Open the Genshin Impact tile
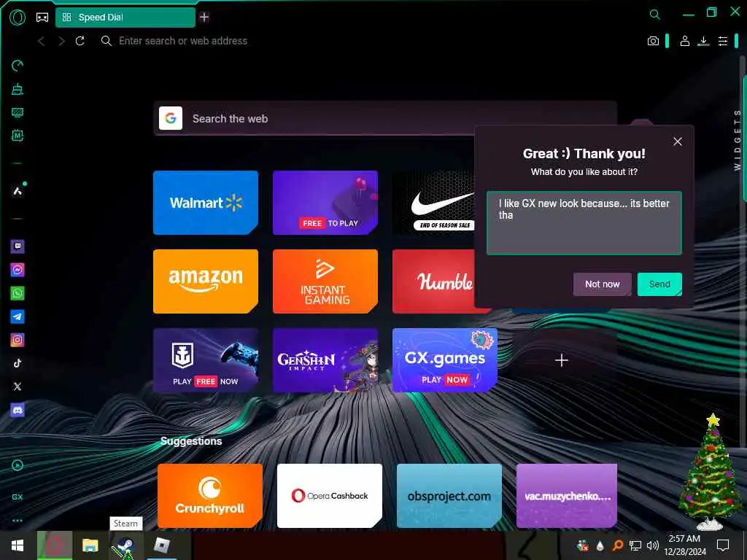 [x=325, y=360]
